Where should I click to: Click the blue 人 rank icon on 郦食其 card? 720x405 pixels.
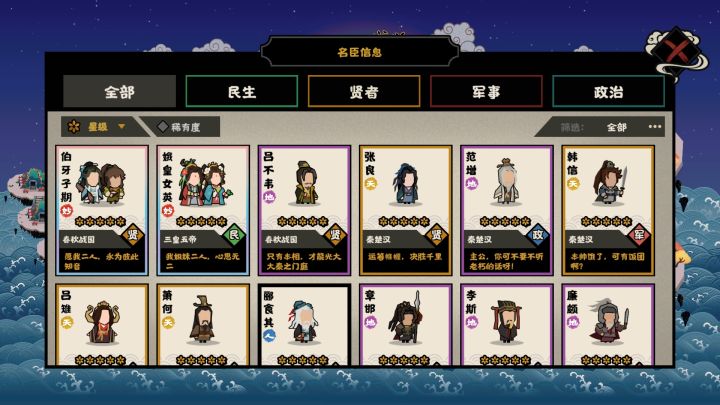[269, 336]
